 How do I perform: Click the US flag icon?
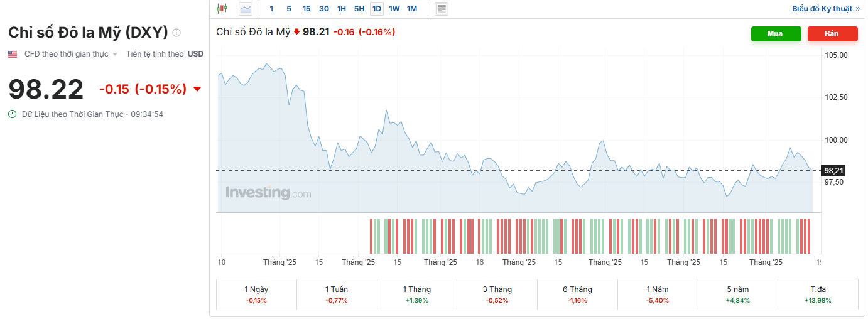click(13, 54)
